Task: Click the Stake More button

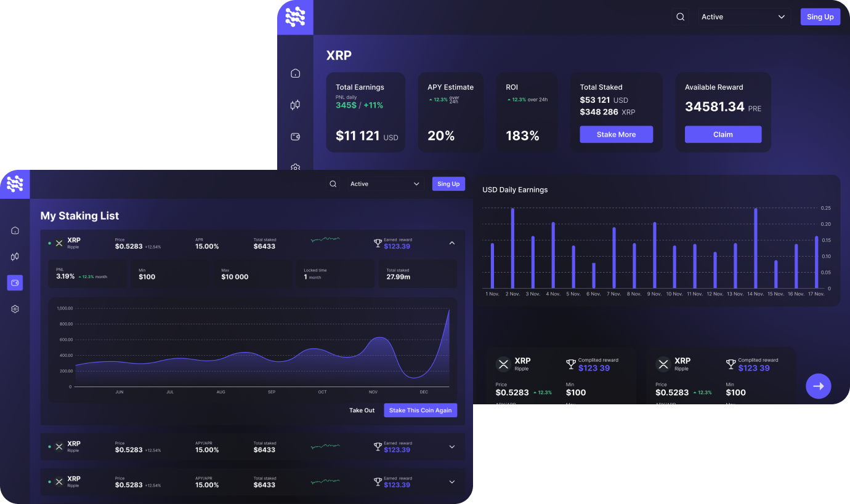Action: click(x=616, y=134)
